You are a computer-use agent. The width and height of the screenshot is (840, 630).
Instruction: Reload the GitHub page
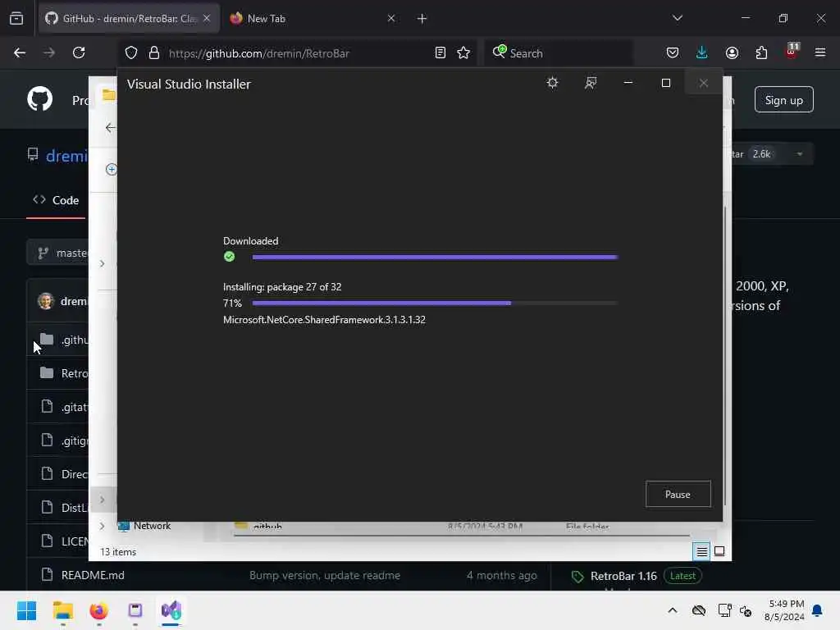[79, 53]
